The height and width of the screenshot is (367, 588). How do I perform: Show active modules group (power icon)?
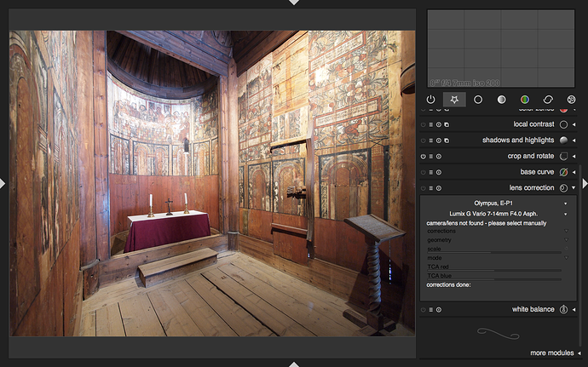pyautogui.click(x=431, y=100)
